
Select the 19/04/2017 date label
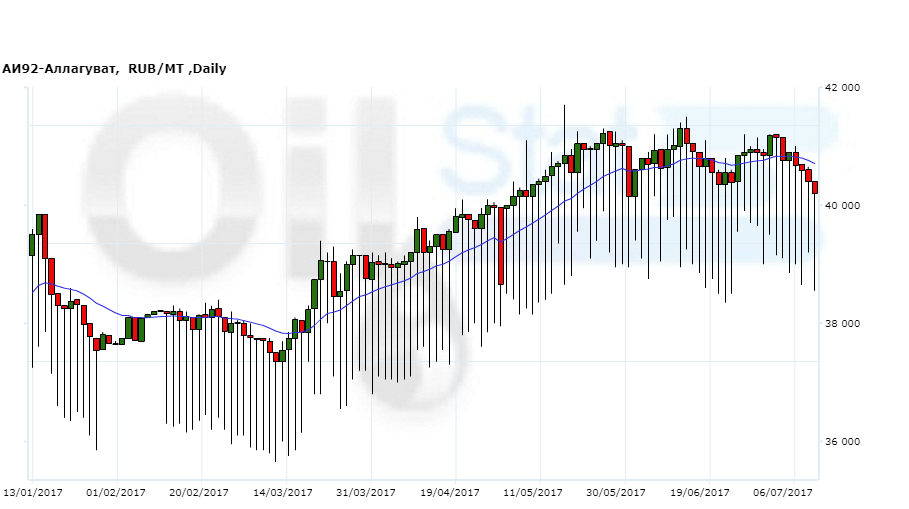pos(450,493)
